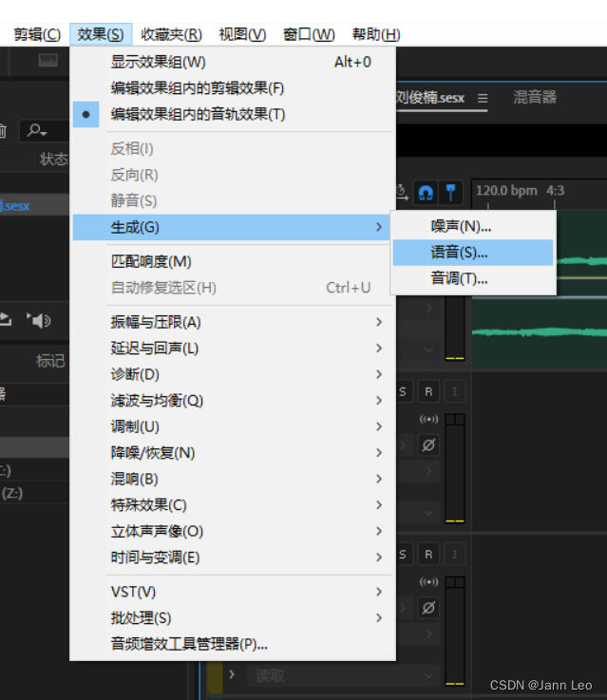
Task: Expand the 降噪/恢复(N) submenu
Action: point(233,453)
